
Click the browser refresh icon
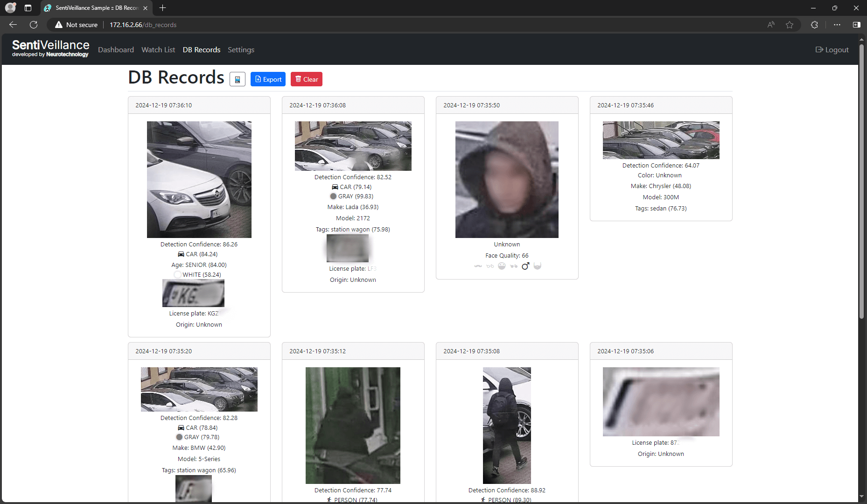coord(34,25)
